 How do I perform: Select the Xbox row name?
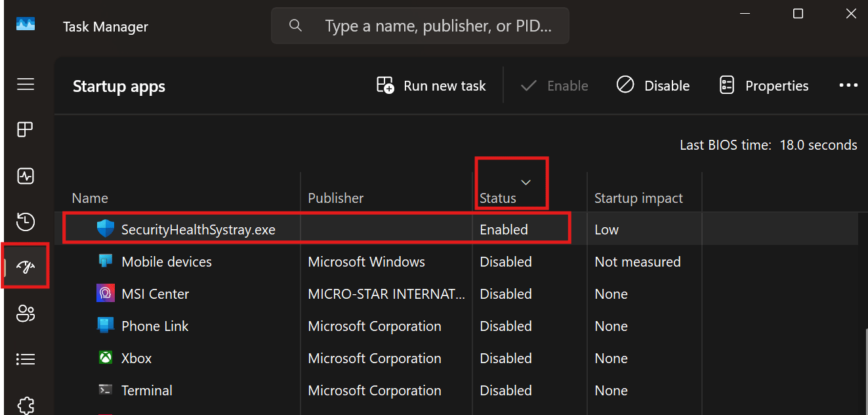click(x=136, y=358)
